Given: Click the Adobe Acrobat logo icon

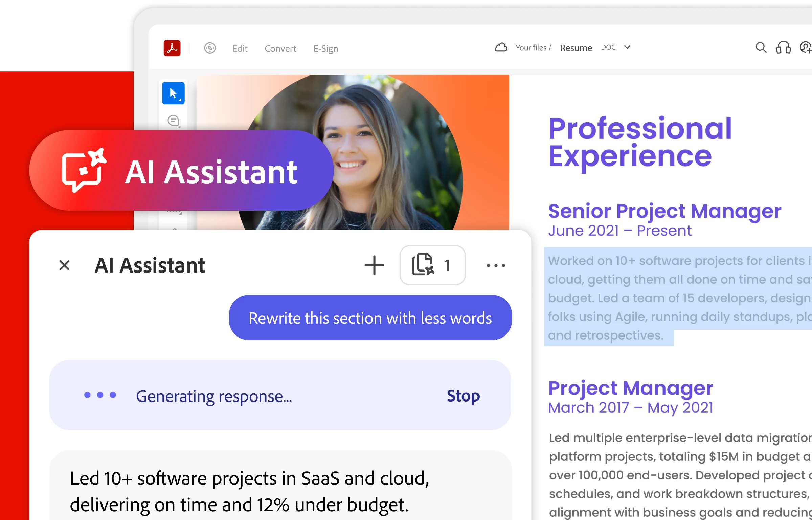Looking at the screenshot, I should click(172, 48).
